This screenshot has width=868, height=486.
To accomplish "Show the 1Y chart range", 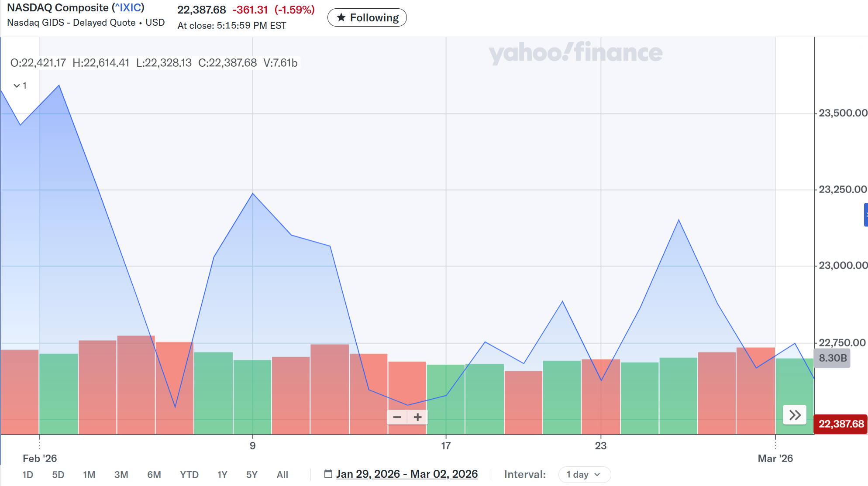I will [222, 475].
